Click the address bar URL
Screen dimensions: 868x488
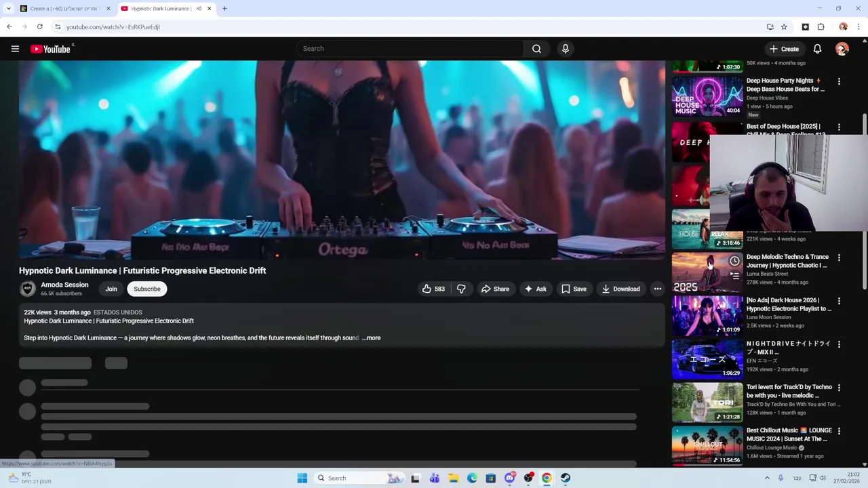[x=113, y=27]
